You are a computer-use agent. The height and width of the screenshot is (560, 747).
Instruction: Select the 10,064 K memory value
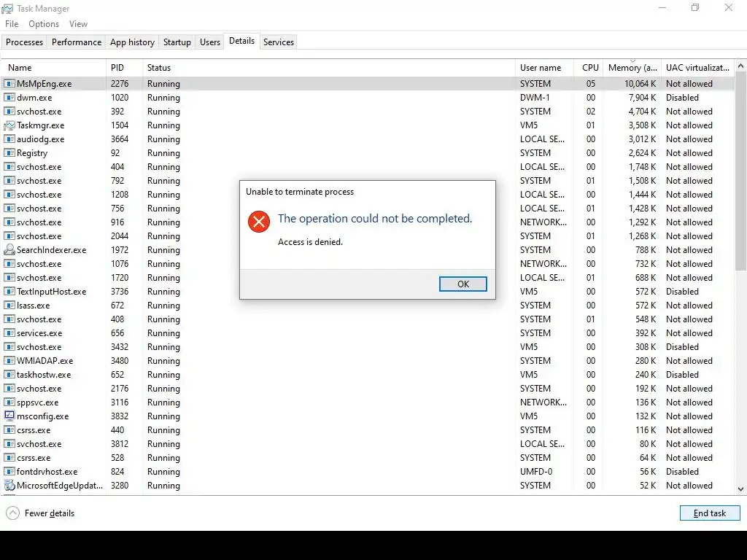pos(640,84)
